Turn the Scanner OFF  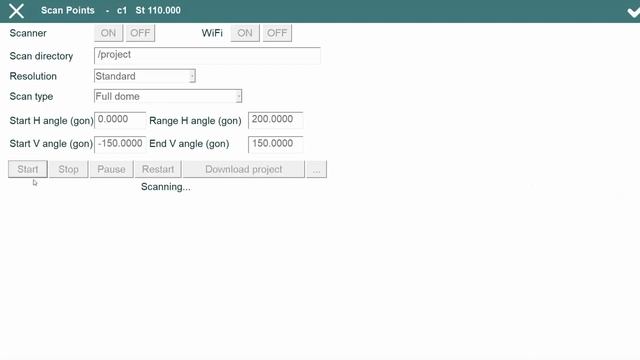coord(140,33)
